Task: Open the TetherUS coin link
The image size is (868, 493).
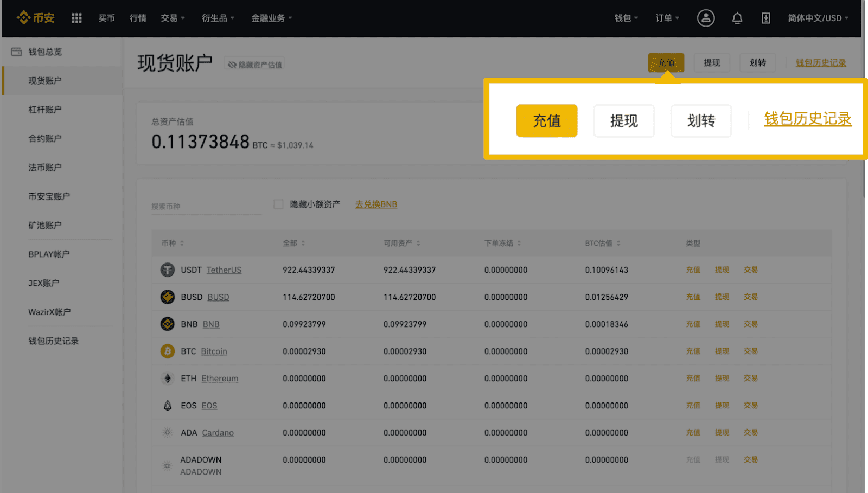Action: click(x=224, y=270)
